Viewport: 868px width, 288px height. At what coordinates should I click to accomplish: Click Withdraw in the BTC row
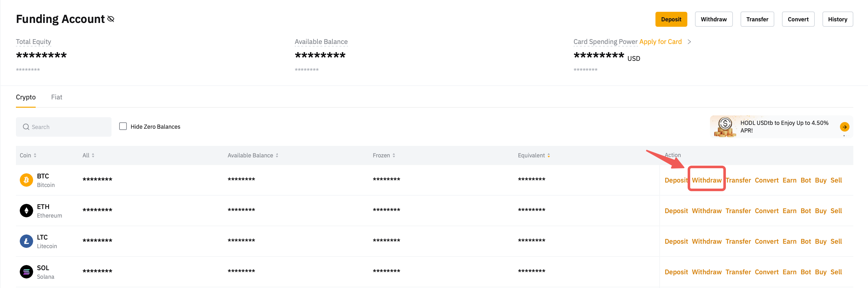click(x=706, y=180)
